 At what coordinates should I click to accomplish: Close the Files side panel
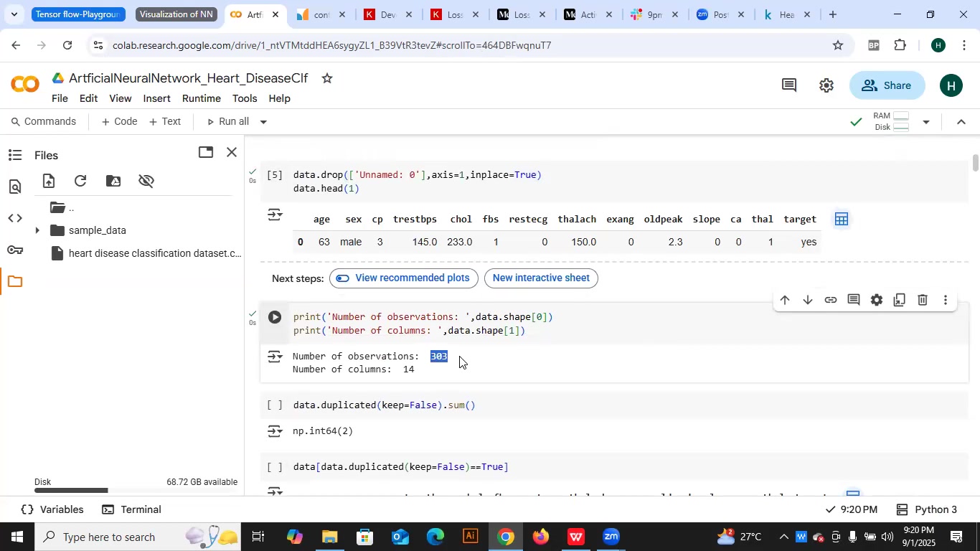tap(232, 152)
